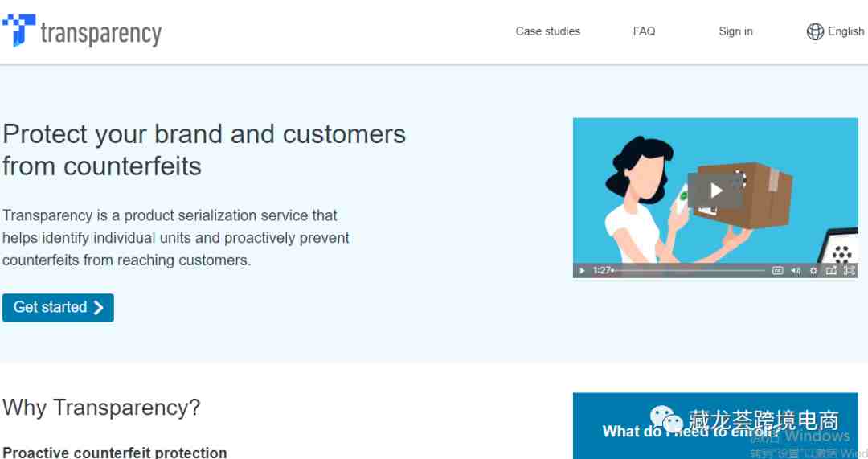
Task: Click the Sign in link
Action: (735, 31)
